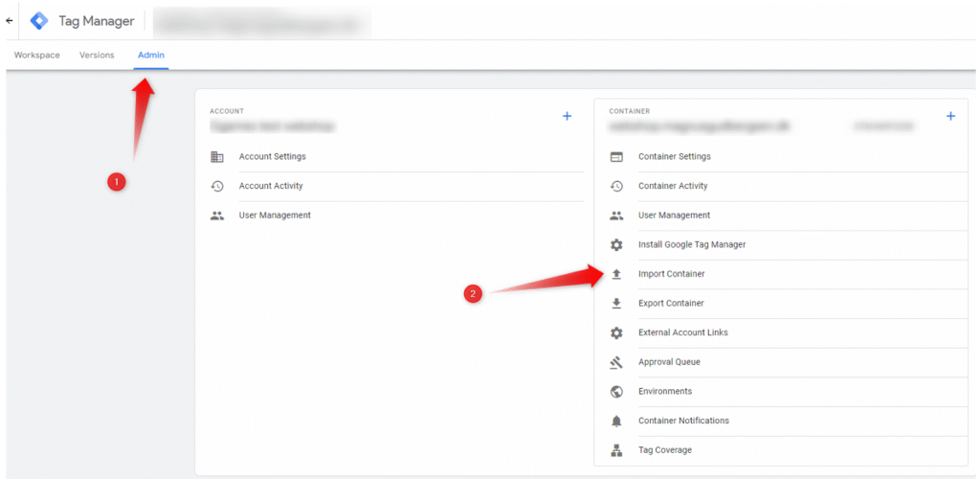Click the Import Container upload icon
Image resolution: width=980 pixels, height=479 pixels.
(616, 274)
